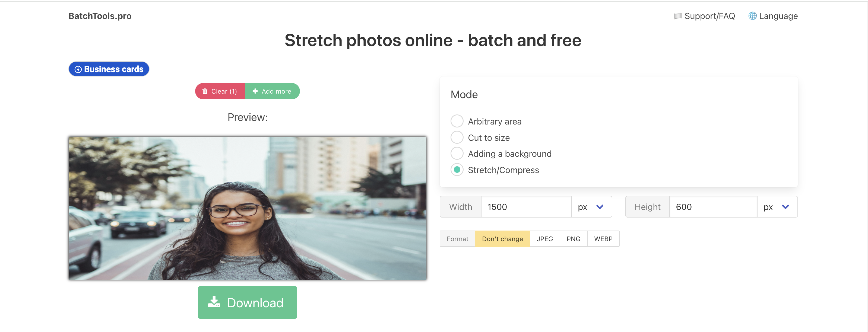The image size is (868, 332).
Task: Open the BatchTools.pro homepage link
Action: (x=100, y=16)
